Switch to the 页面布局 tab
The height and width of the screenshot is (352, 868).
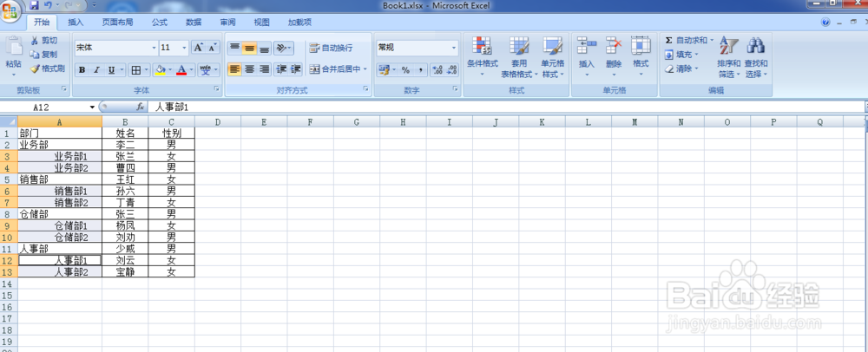[117, 22]
